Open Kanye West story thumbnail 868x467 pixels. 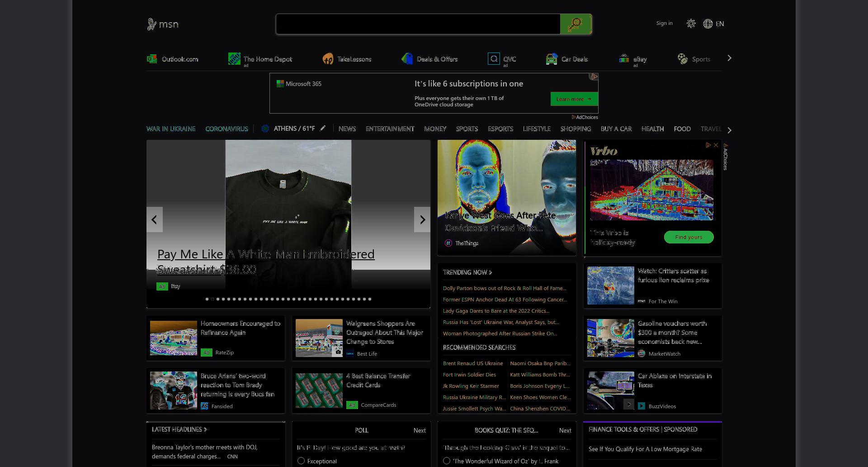coord(507,197)
